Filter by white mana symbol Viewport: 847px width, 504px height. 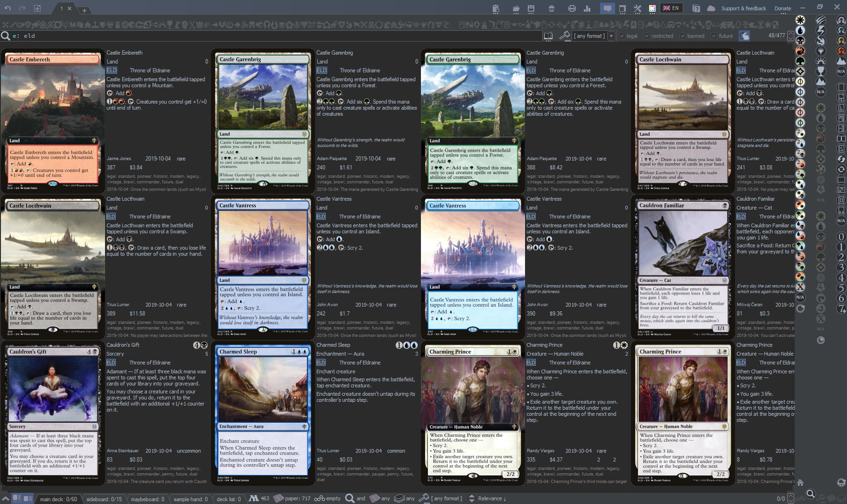[x=800, y=20]
